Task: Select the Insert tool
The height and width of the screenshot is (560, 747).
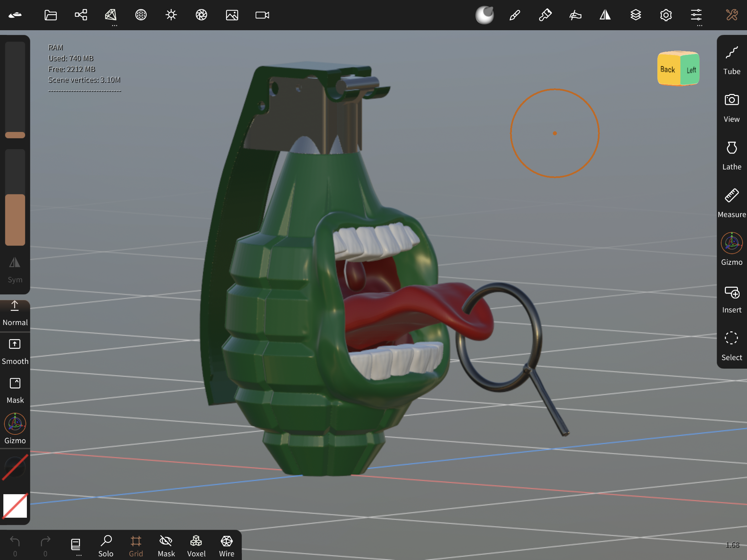Action: click(732, 299)
